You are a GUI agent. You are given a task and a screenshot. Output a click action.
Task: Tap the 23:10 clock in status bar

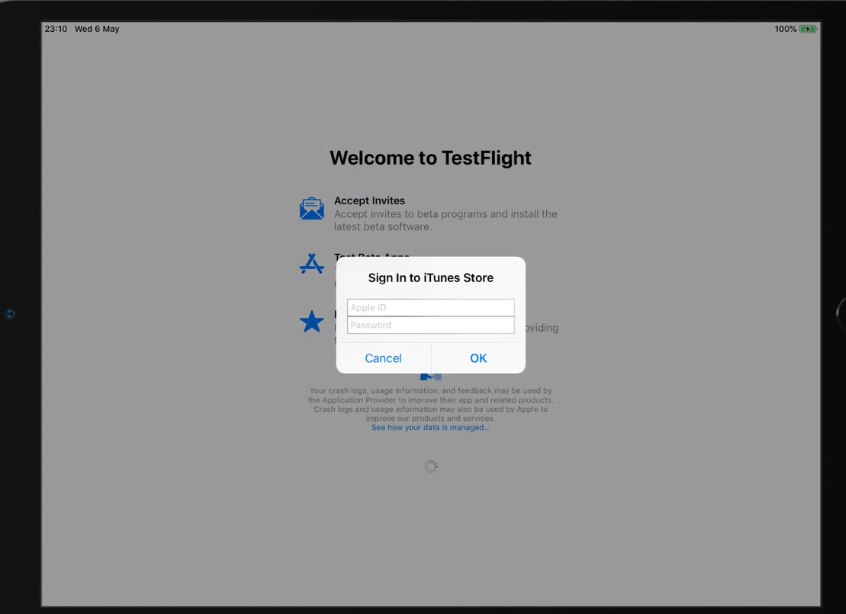tap(56, 29)
